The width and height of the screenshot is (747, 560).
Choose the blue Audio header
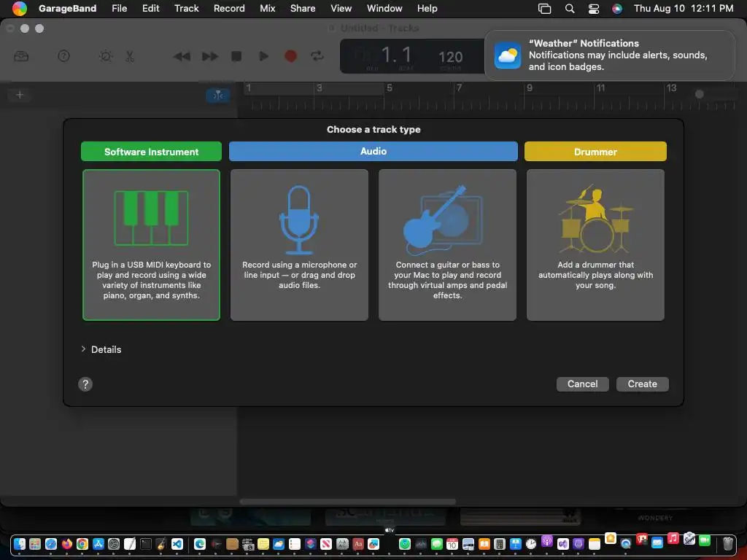(x=373, y=151)
